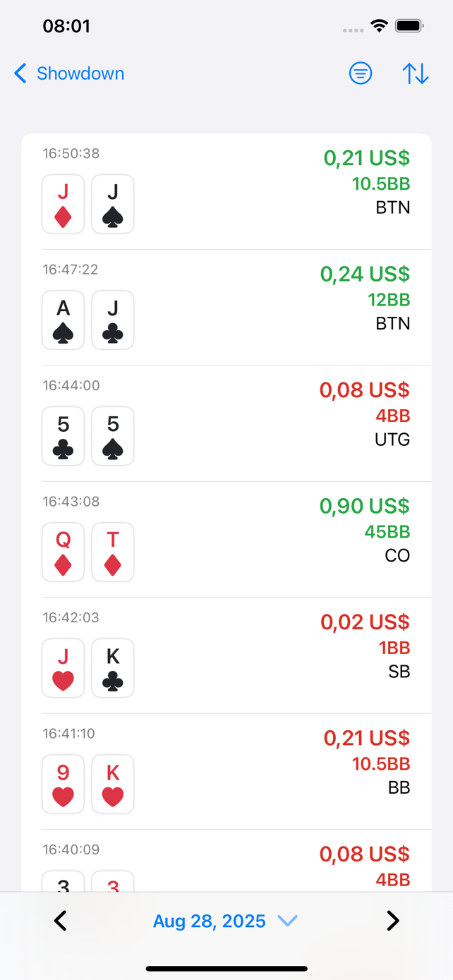Open the hand played at 16:50:38
The height and width of the screenshot is (980, 453).
[x=226, y=192]
